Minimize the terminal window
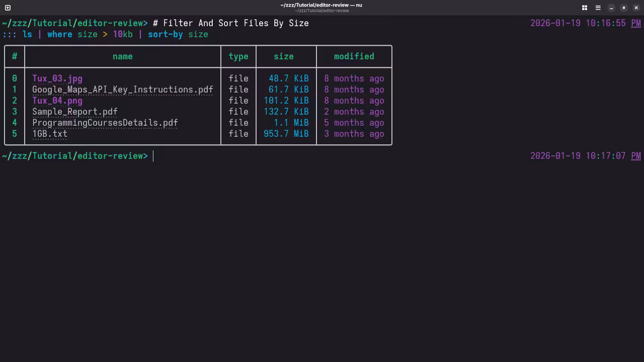644x362 pixels. click(611, 8)
